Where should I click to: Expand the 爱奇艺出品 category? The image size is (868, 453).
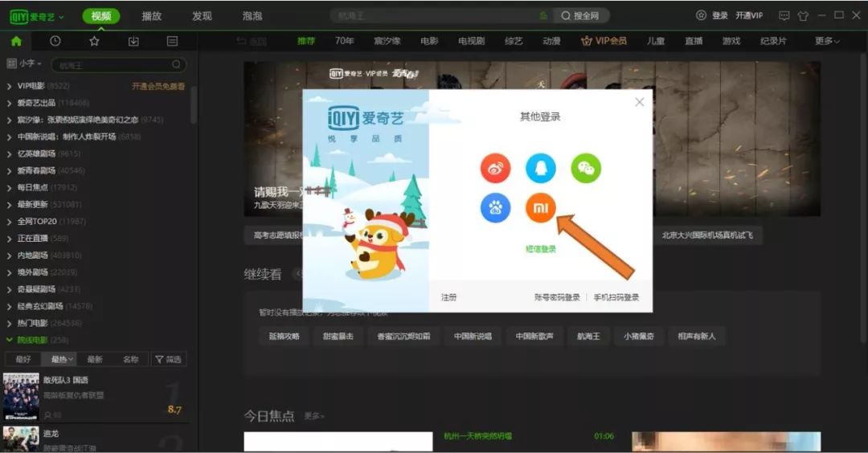10,104
